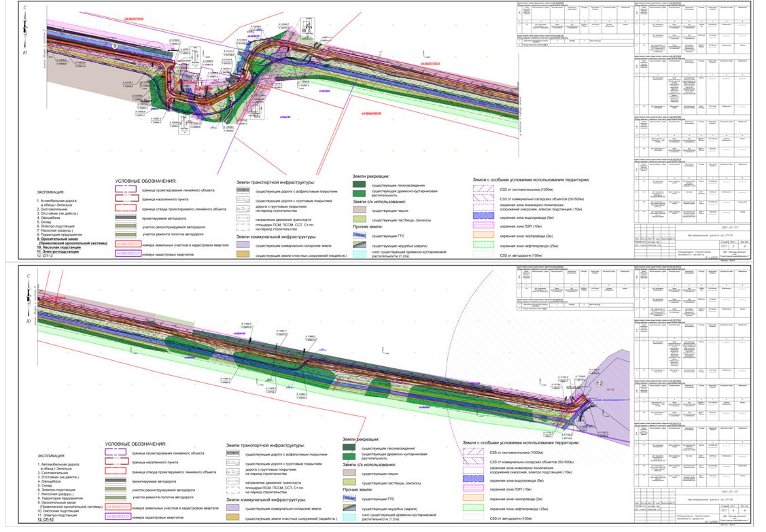Click the north arrow compass on the bottom sheet
Screen dimensions: 766x532
click(x=29, y=299)
